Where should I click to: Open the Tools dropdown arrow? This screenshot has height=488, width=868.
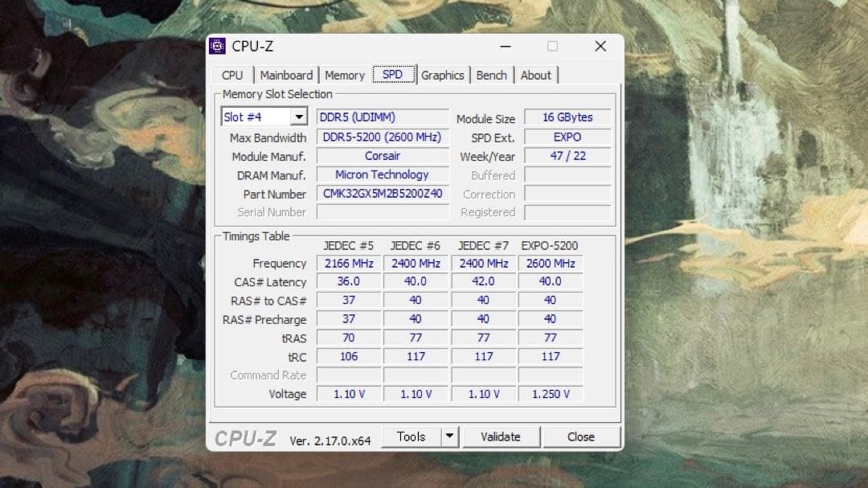point(449,437)
